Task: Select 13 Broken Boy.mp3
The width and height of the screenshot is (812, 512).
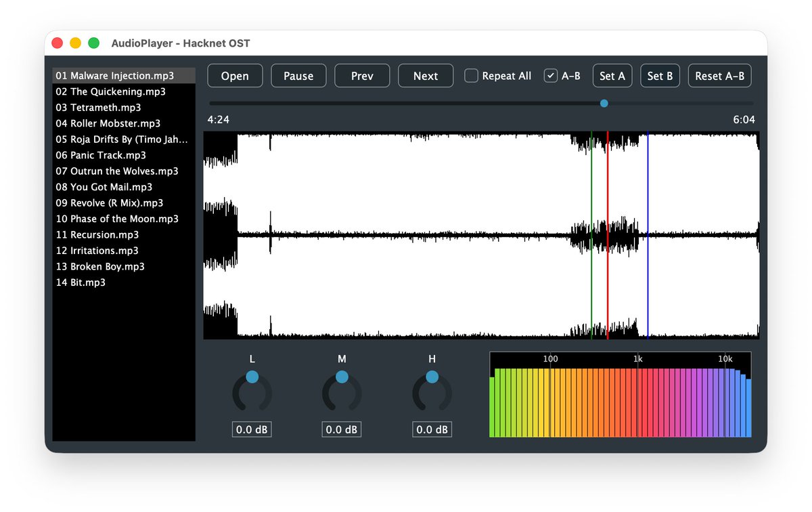Action: click(124, 267)
